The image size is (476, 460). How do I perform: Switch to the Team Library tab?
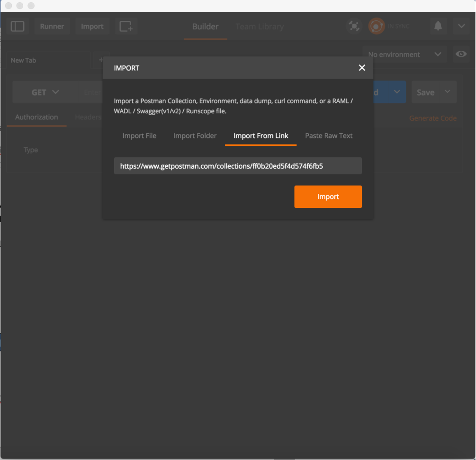260,27
